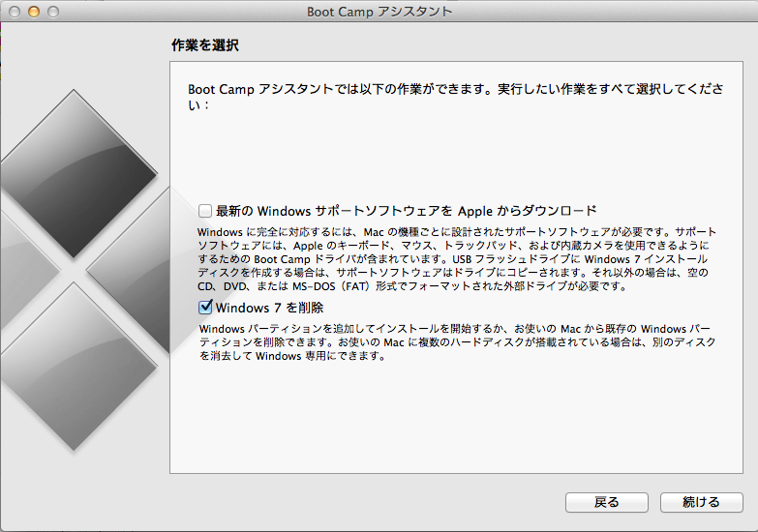Viewport: 758px width, 532px height.
Task: Click the 戻る button to go back
Action: point(607,503)
